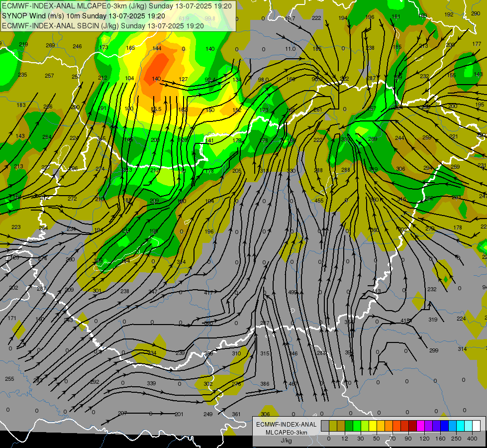This screenshot has width=487, height=448.
Task: Select the yellow-green legend swatch
Action: coord(365,426)
